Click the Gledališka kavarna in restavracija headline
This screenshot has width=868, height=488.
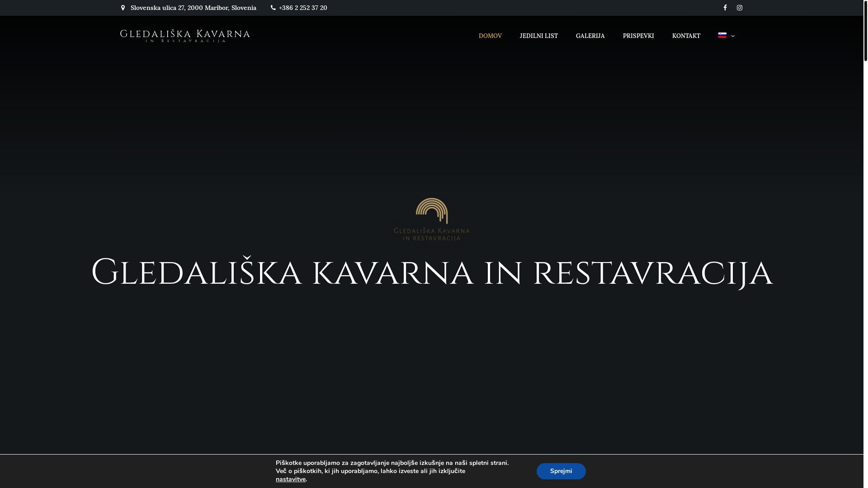[x=432, y=273]
